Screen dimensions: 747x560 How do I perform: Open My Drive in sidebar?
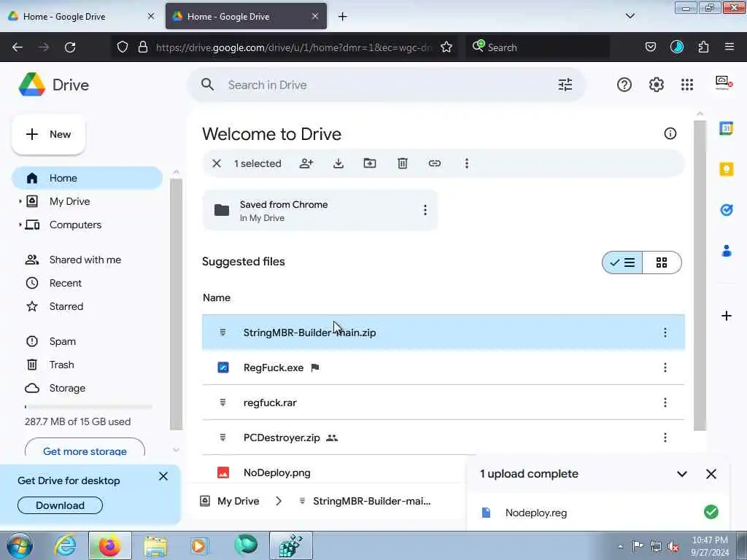[x=69, y=201]
